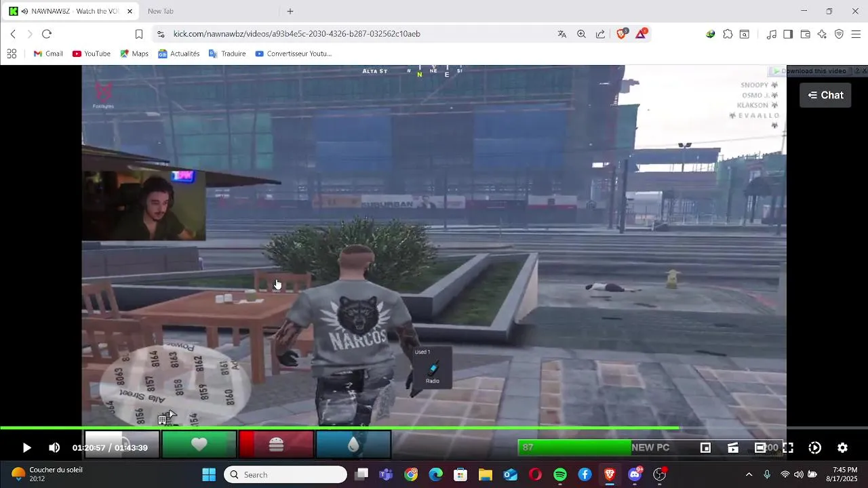The image size is (868, 488).
Task: Share this page via the share icon
Action: click(x=601, y=34)
